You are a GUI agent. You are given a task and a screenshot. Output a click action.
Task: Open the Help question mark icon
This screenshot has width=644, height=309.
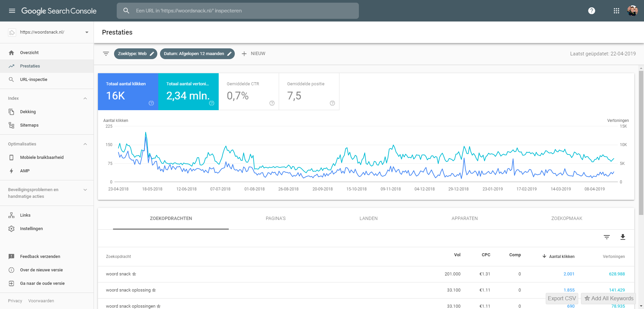[x=592, y=11]
